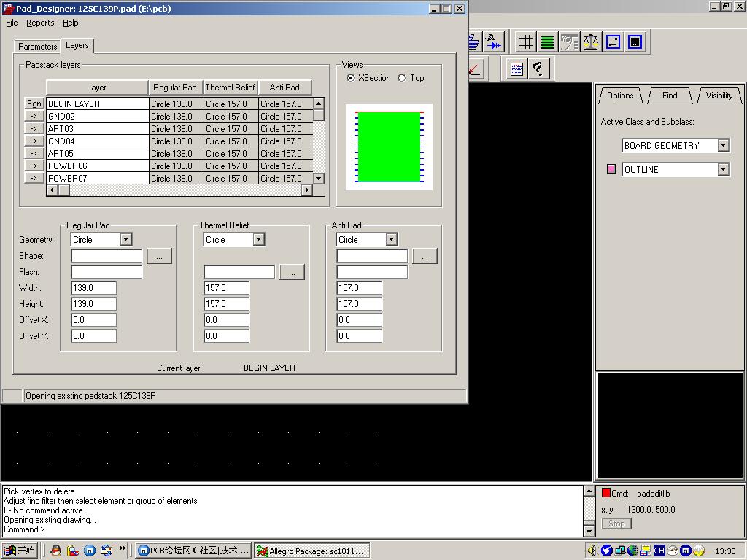
Task: Click the grid toggle toolbar icon
Action: [x=525, y=42]
